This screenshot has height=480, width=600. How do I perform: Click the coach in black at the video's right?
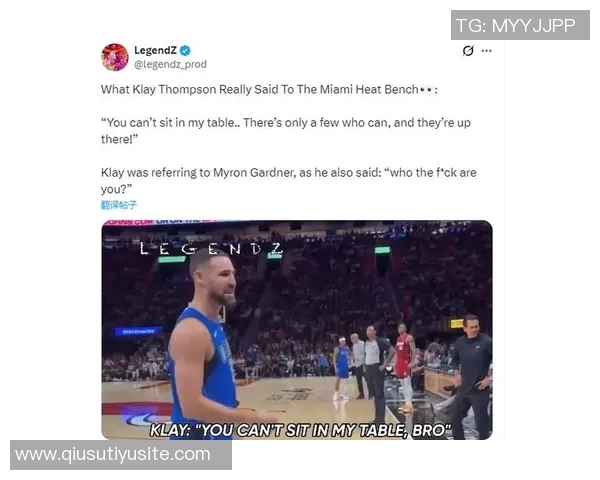471,377
